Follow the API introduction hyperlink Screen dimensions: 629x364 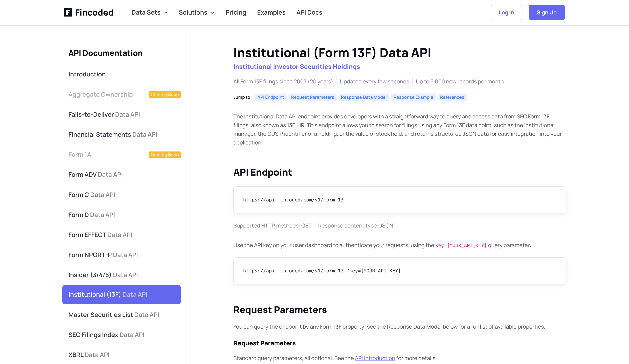click(375, 358)
